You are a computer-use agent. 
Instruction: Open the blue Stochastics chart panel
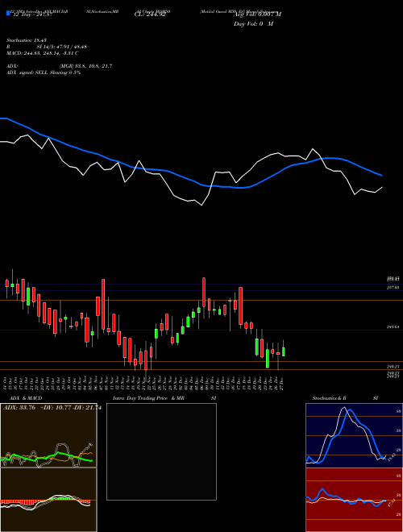354,435
